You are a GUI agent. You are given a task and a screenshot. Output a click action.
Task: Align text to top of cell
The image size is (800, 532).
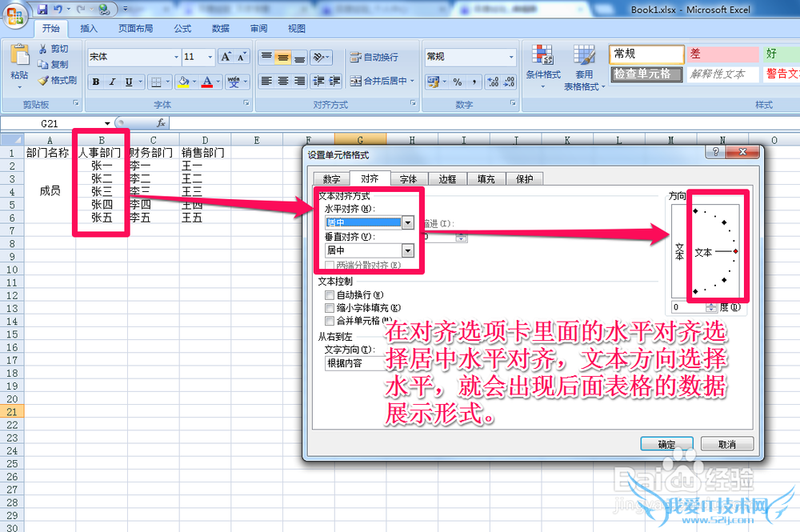coord(266,57)
